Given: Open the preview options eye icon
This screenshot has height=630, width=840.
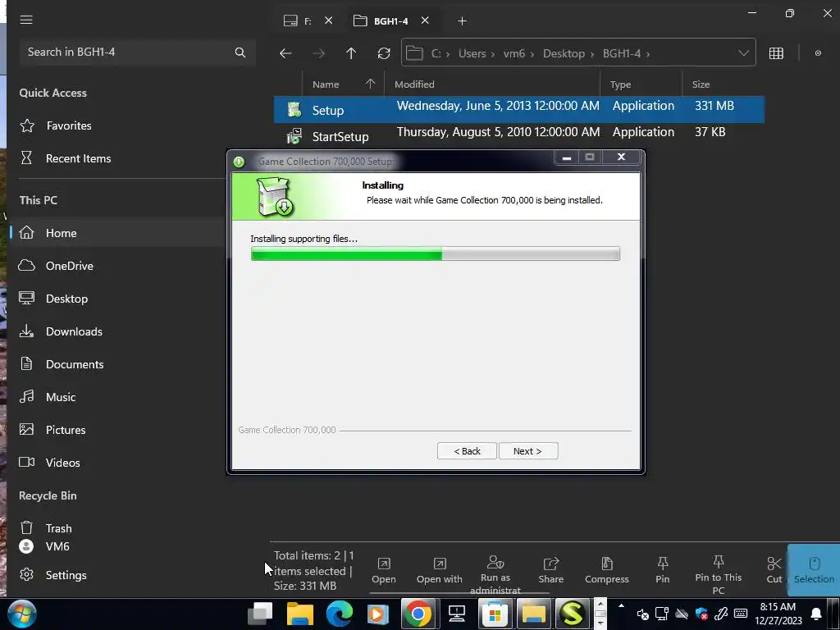Looking at the screenshot, I should (x=818, y=53).
